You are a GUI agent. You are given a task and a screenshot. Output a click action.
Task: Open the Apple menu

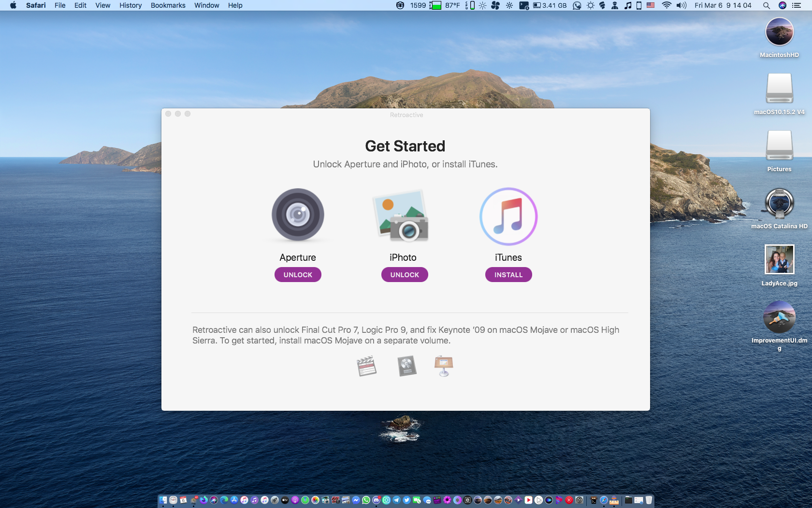pyautogui.click(x=13, y=5)
